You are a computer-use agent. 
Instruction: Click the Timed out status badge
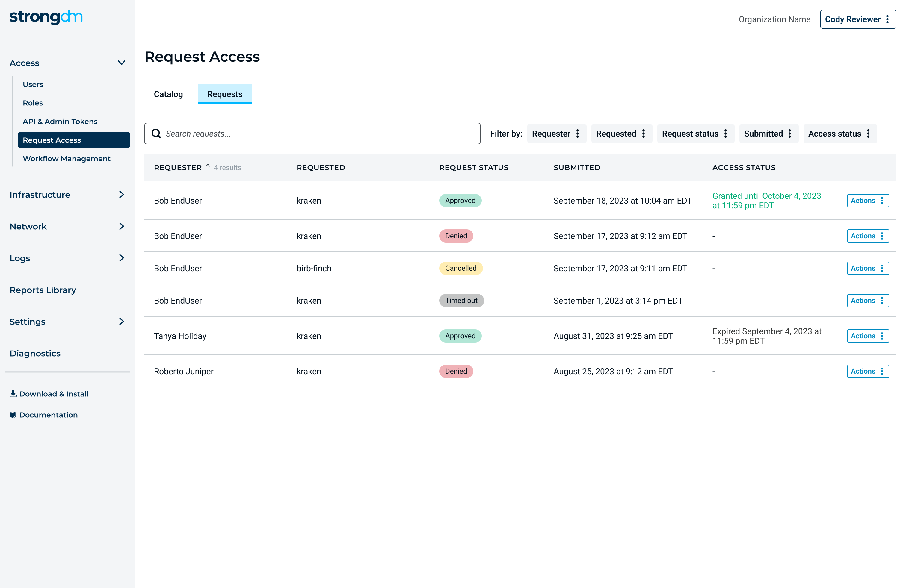pos(461,301)
